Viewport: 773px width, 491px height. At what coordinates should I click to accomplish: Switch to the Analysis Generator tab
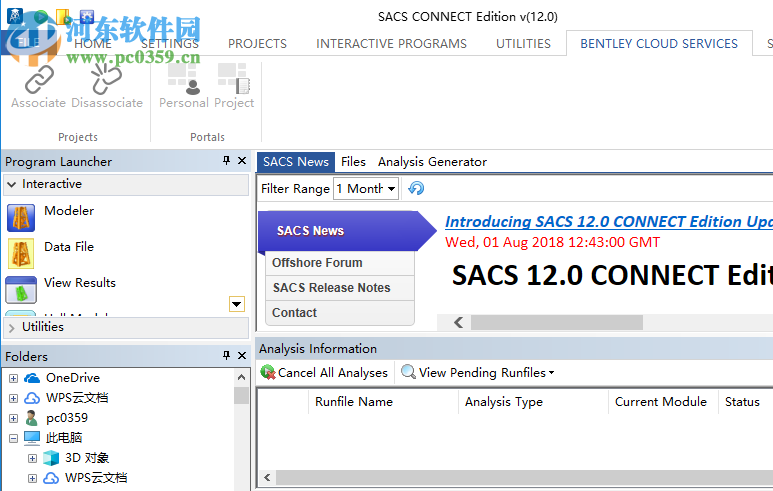432,162
